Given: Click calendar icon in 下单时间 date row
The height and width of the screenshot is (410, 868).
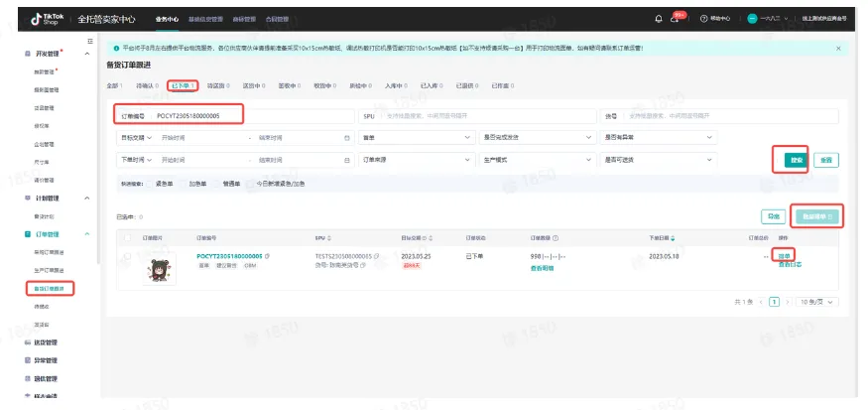Looking at the screenshot, I should [x=347, y=160].
